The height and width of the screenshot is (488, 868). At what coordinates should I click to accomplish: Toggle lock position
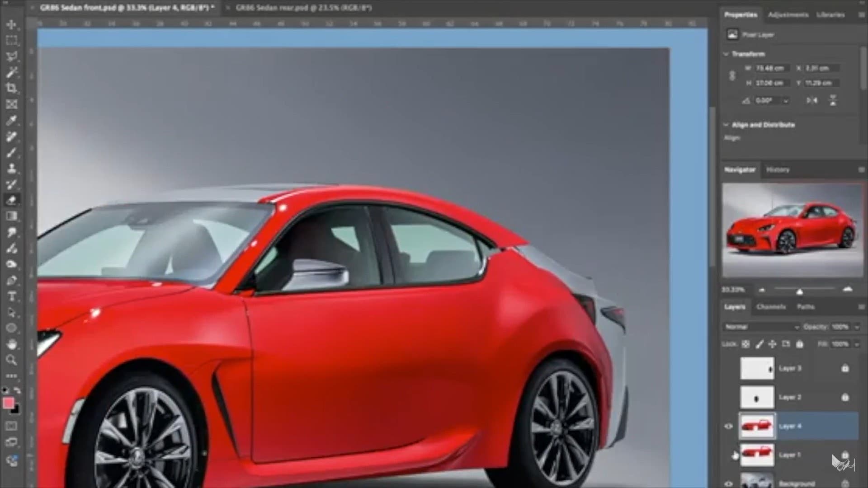tap(773, 344)
